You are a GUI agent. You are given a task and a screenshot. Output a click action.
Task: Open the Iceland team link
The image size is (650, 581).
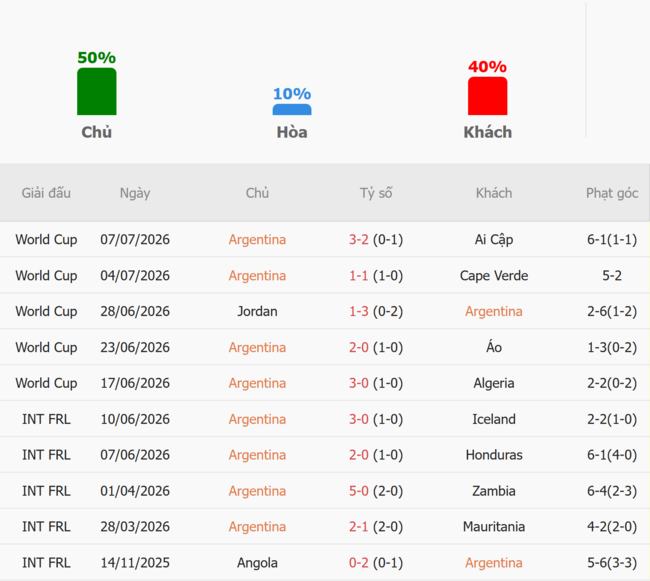(494, 419)
